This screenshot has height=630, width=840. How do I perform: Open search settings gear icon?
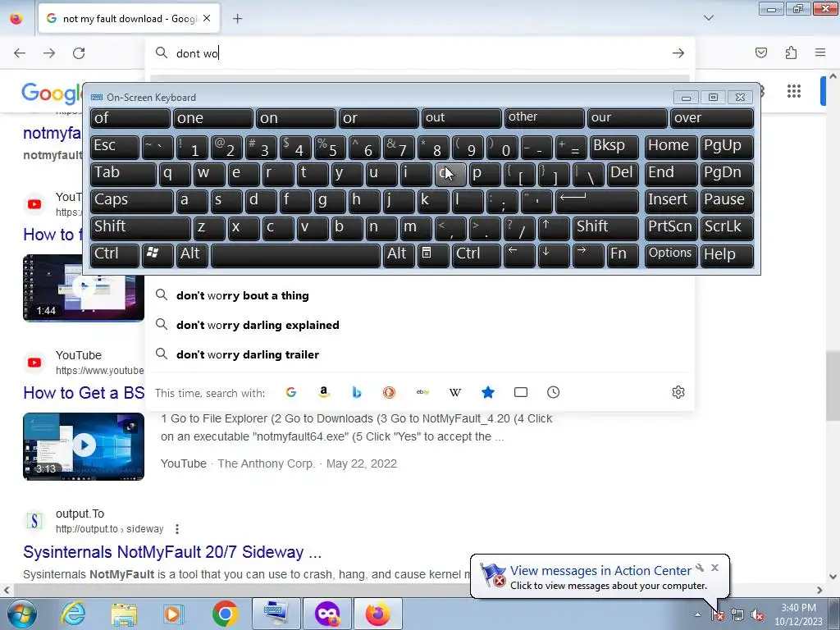(x=678, y=392)
